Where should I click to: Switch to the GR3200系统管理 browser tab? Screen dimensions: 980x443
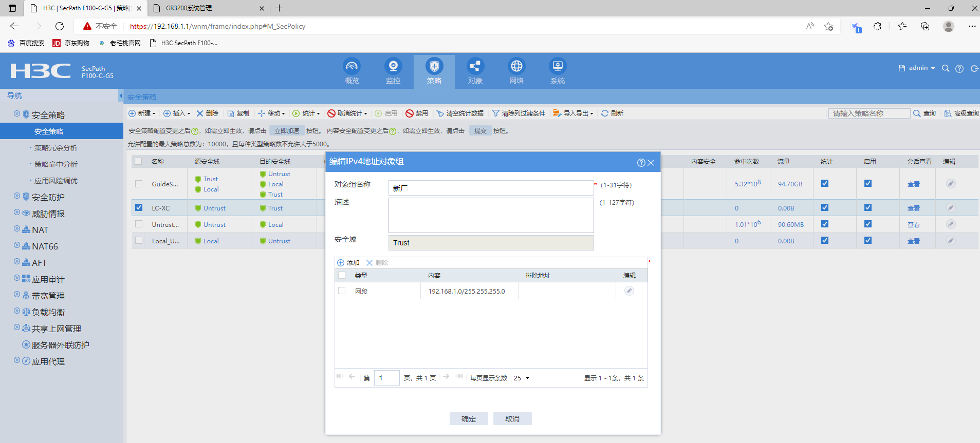pos(206,8)
